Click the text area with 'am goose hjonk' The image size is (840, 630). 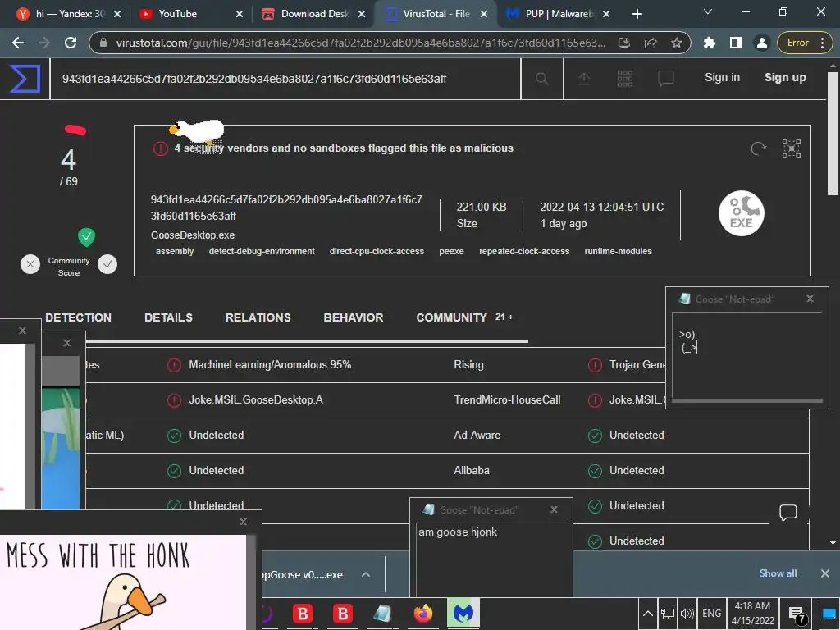(491, 559)
